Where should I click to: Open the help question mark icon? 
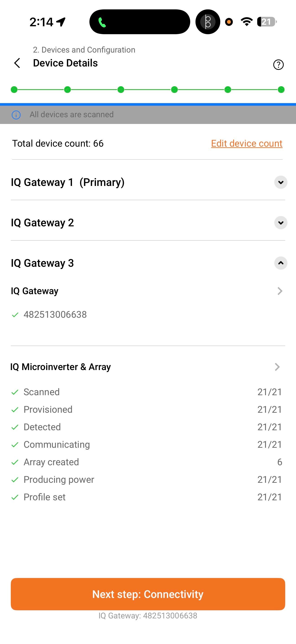(x=278, y=65)
